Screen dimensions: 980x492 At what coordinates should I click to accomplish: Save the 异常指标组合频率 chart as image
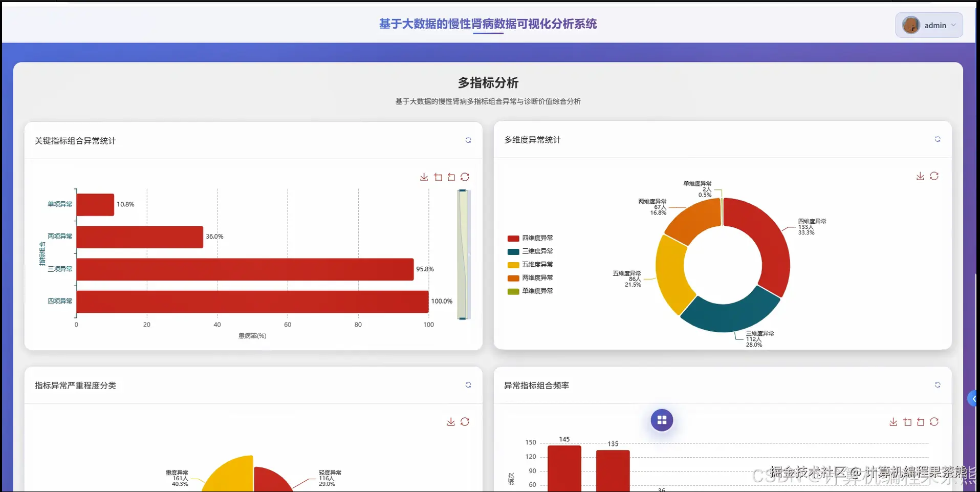point(894,422)
